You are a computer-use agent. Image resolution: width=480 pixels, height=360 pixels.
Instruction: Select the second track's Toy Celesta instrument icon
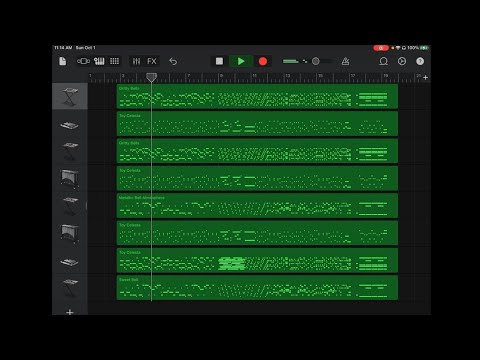(70, 125)
